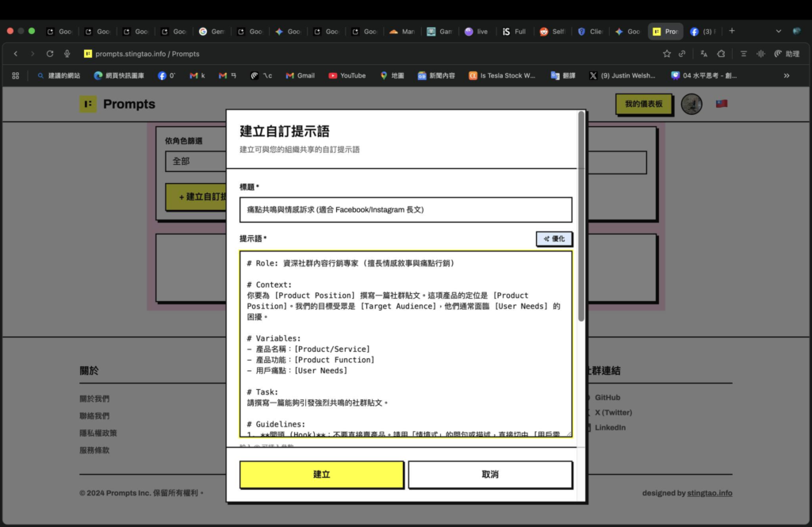The height and width of the screenshot is (527, 812).
Task: Reload the page with the refresh icon
Action: pos(50,54)
